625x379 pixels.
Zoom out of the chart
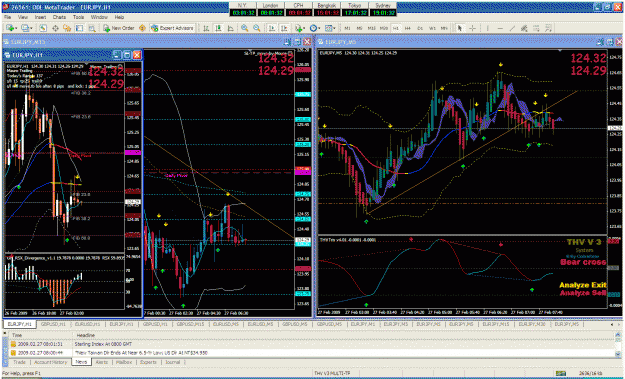(x=257, y=28)
